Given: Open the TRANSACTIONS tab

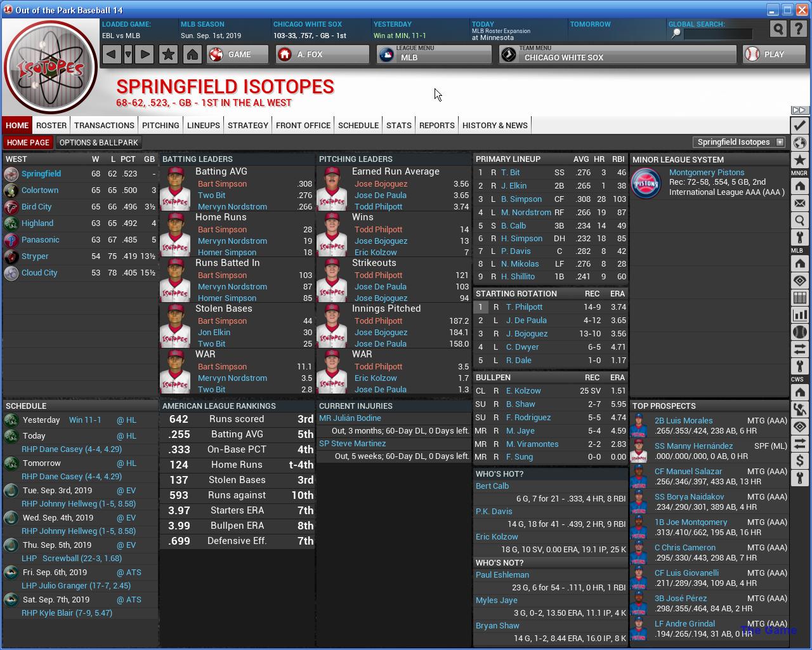Looking at the screenshot, I should click(104, 125).
